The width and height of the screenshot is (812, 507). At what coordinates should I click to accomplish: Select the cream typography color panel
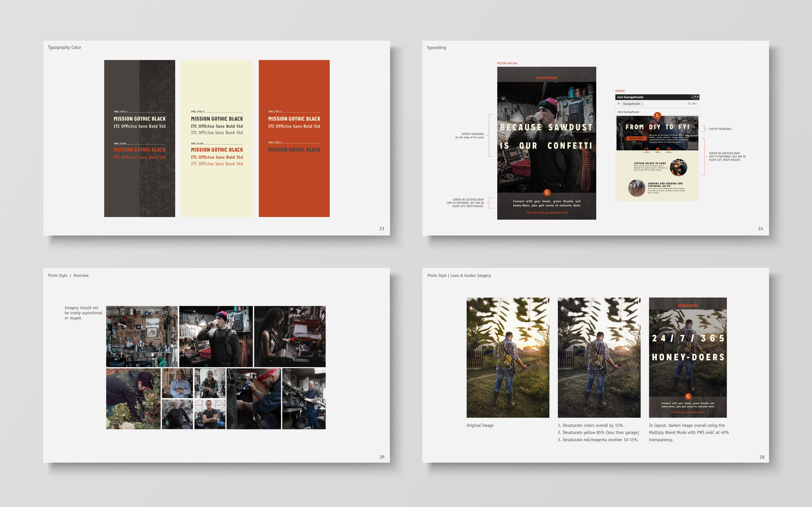click(x=217, y=139)
